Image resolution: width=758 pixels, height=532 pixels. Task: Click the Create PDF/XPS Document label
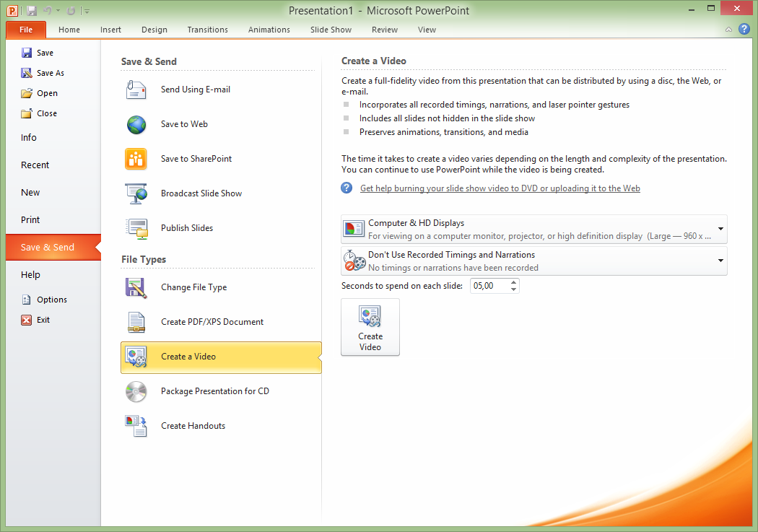[212, 322]
